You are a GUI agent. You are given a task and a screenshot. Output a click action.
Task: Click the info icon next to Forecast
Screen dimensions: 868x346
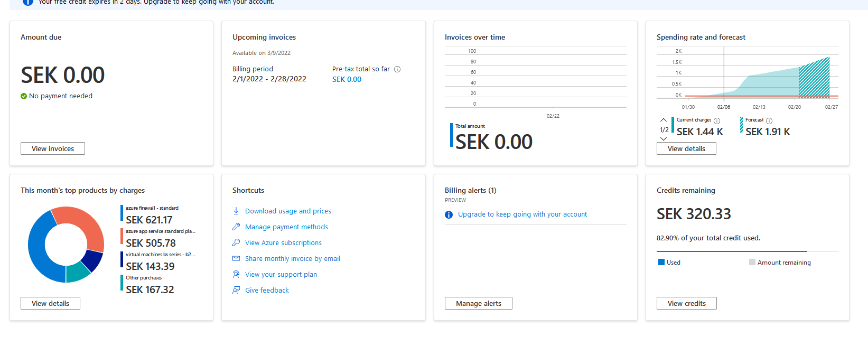[x=769, y=120]
